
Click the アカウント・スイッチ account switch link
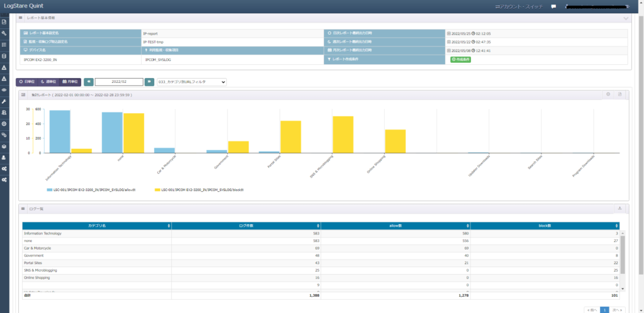(520, 6)
